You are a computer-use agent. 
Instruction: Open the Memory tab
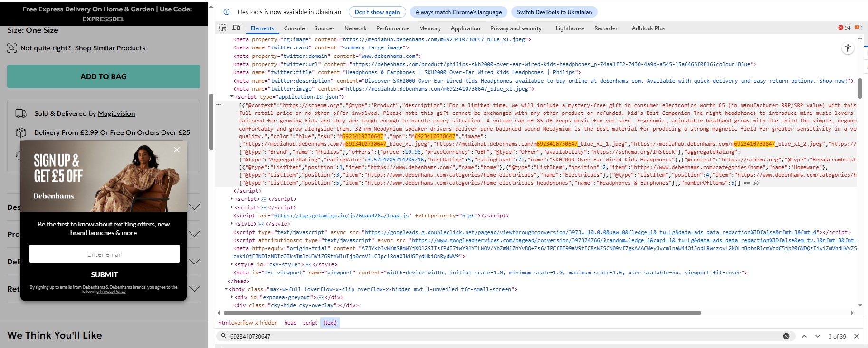point(430,28)
